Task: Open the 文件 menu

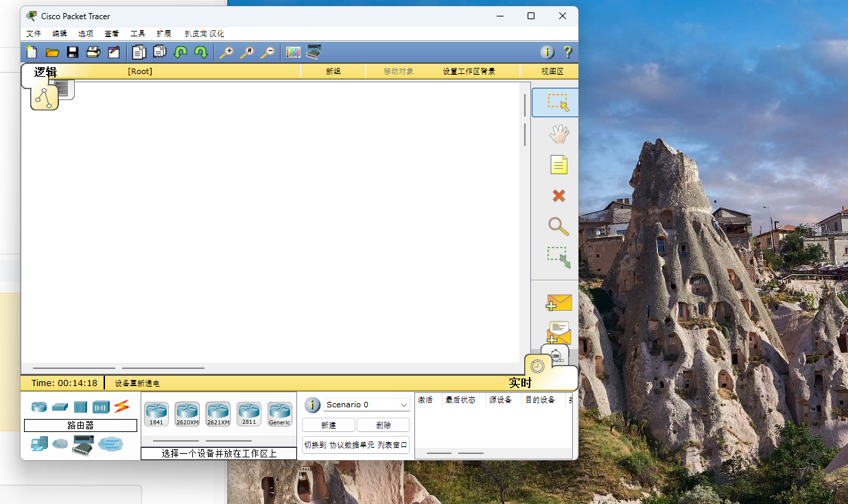Action: 34,34
